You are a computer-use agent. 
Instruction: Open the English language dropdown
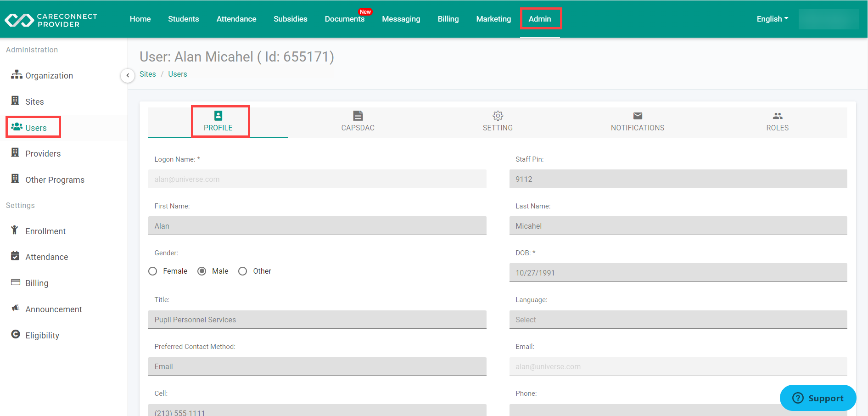tap(773, 19)
